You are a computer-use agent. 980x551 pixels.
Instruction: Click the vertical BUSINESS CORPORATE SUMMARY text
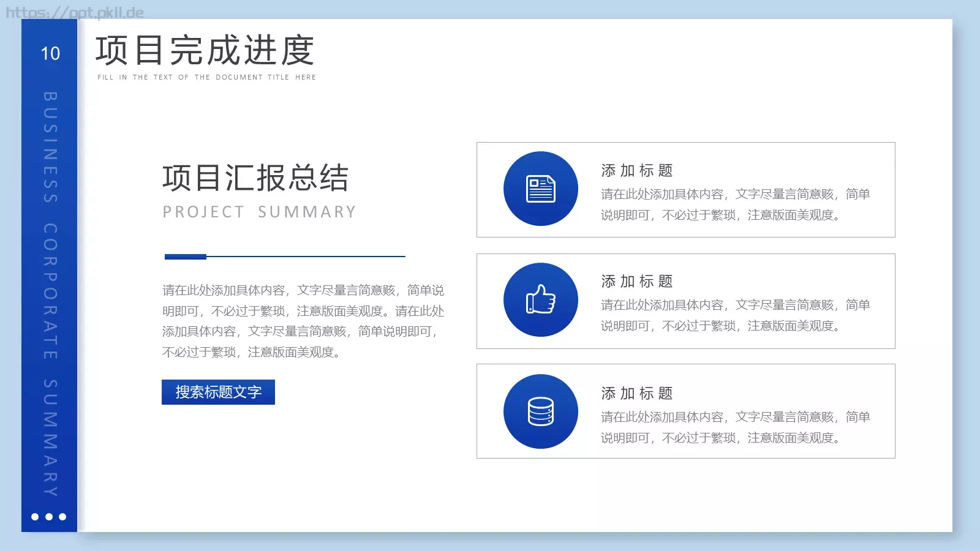pos(50,294)
